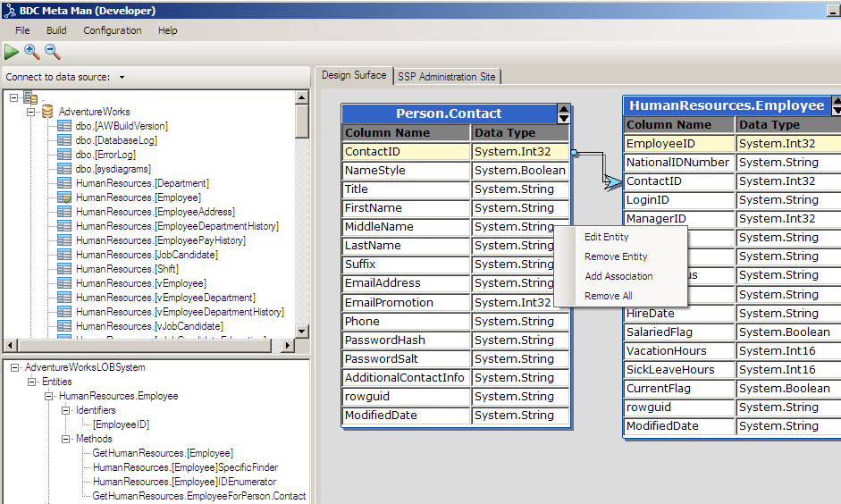Select the [EmployeeID] identifier node

point(121,424)
